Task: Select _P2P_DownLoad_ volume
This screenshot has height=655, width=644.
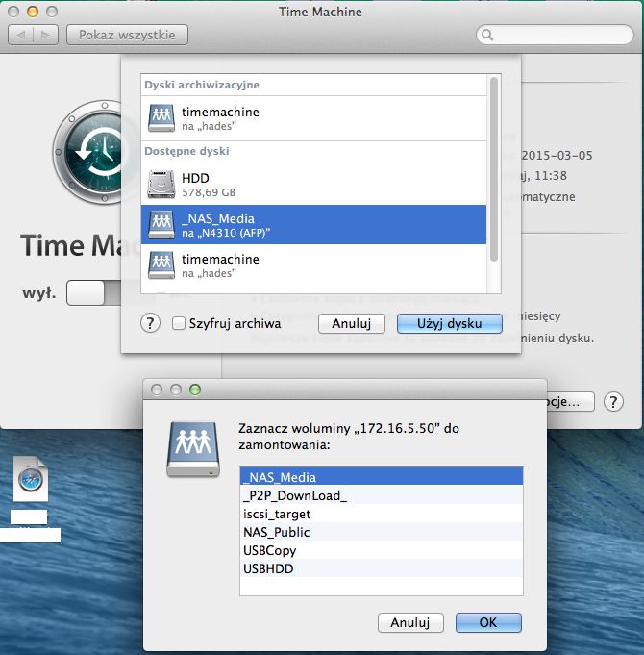Action: [x=382, y=495]
